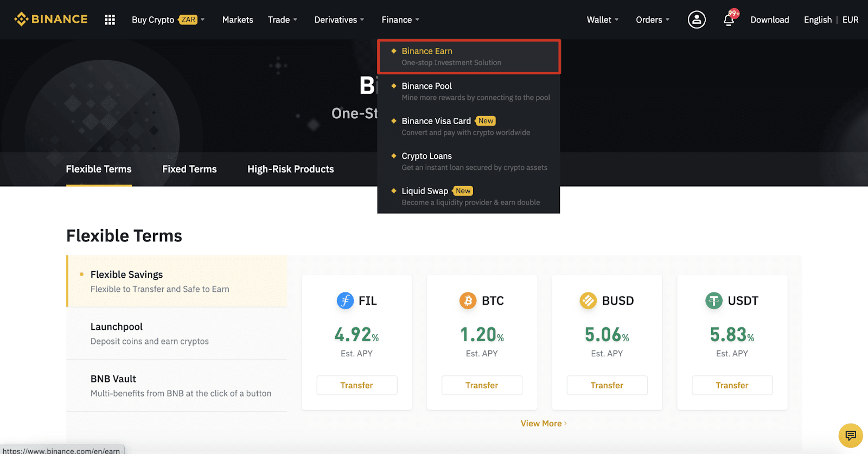Click 'Deposit coins and earn cryptos' text
The height and width of the screenshot is (454, 868).
point(150,341)
